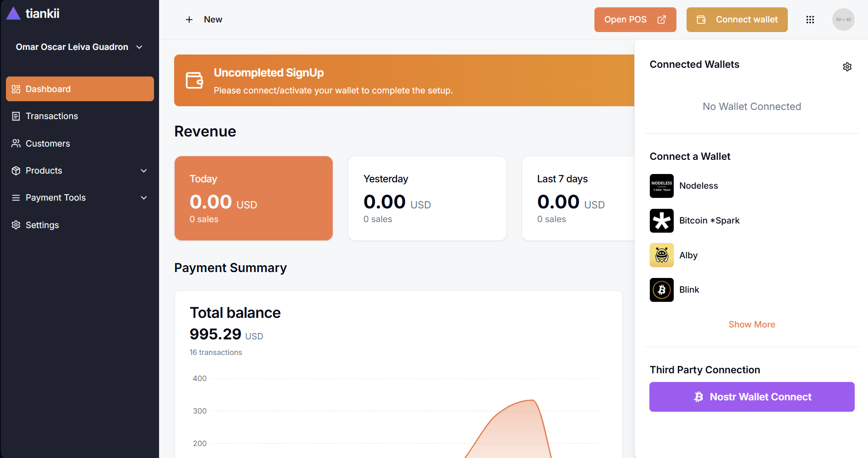The image size is (868, 458).
Task: Expand the Products submenu chevron
Action: click(x=144, y=171)
